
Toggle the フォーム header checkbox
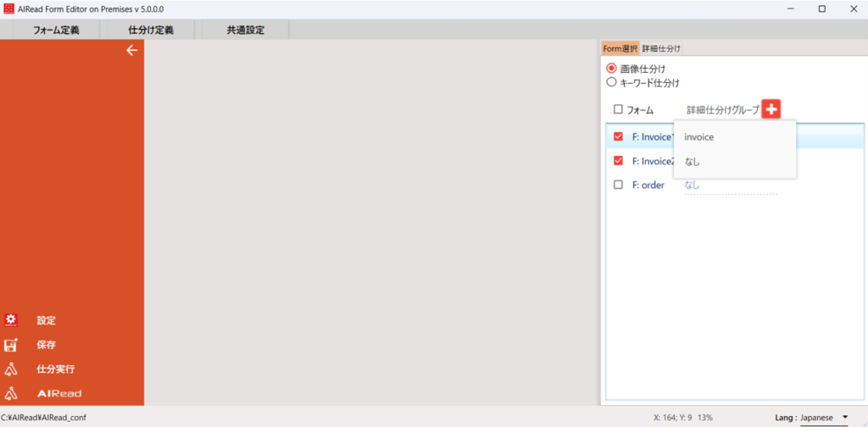click(618, 109)
